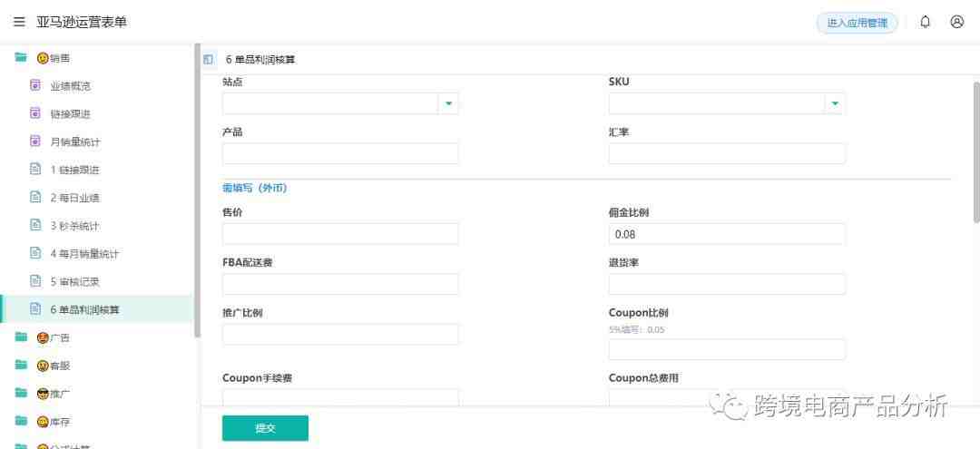Click the form icon for 1 链接跟进

pyautogui.click(x=35, y=170)
